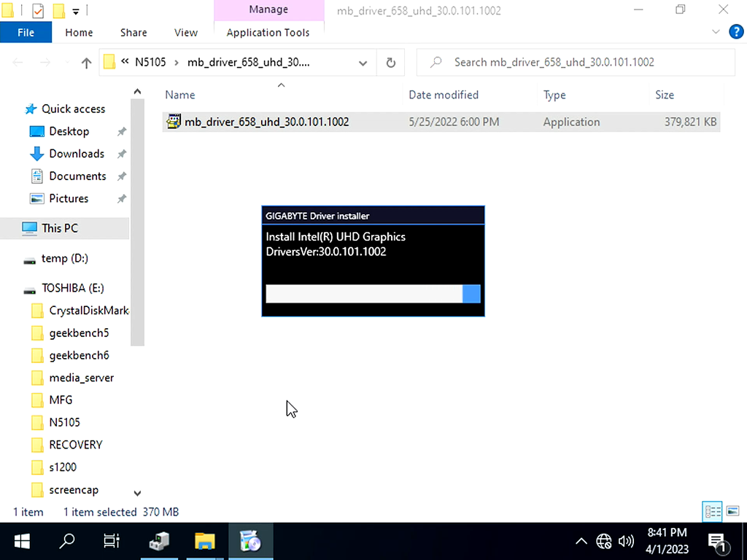Open the temp (D:) drive

65,259
